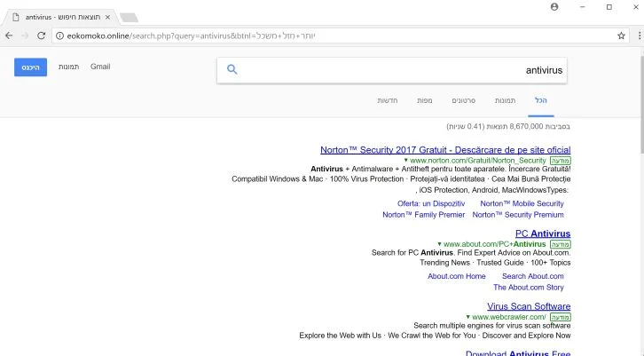
Task: Select the antivirus browser tab
Action: click(61, 17)
